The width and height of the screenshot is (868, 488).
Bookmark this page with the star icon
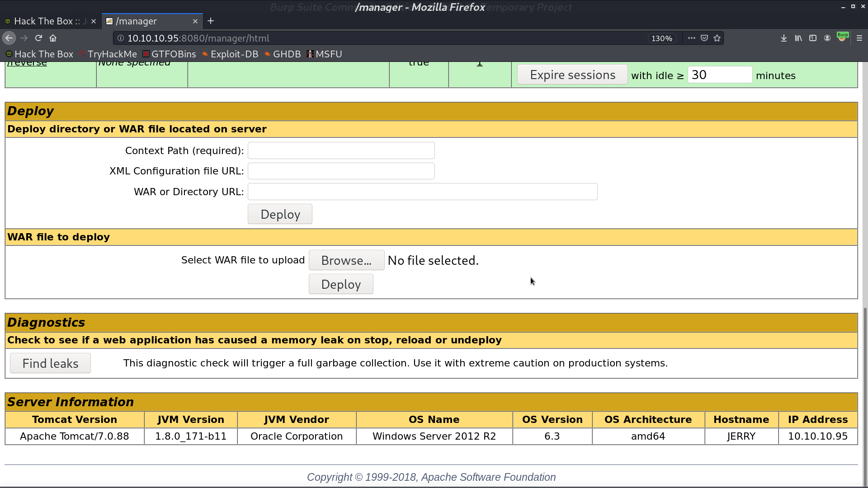(x=717, y=38)
